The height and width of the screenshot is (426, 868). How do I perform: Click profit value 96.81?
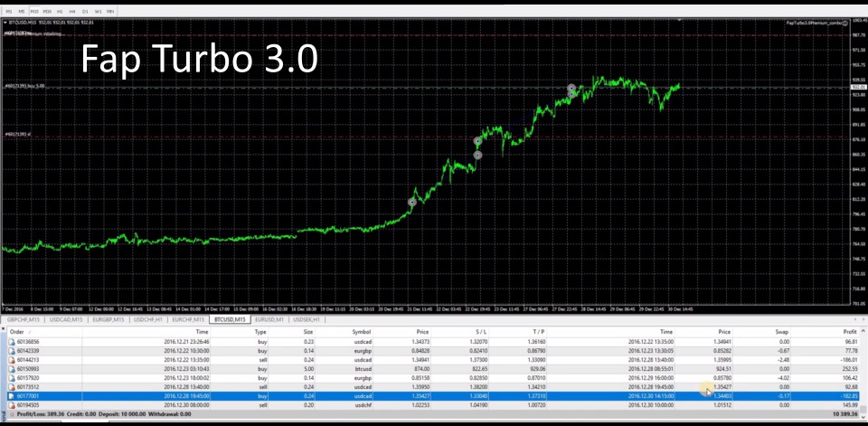[x=852, y=342]
